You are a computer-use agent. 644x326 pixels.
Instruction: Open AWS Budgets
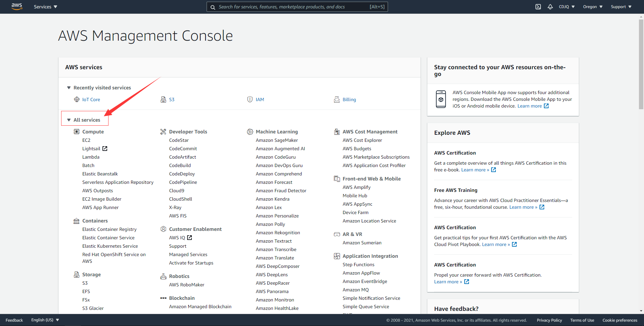pyautogui.click(x=357, y=149)
